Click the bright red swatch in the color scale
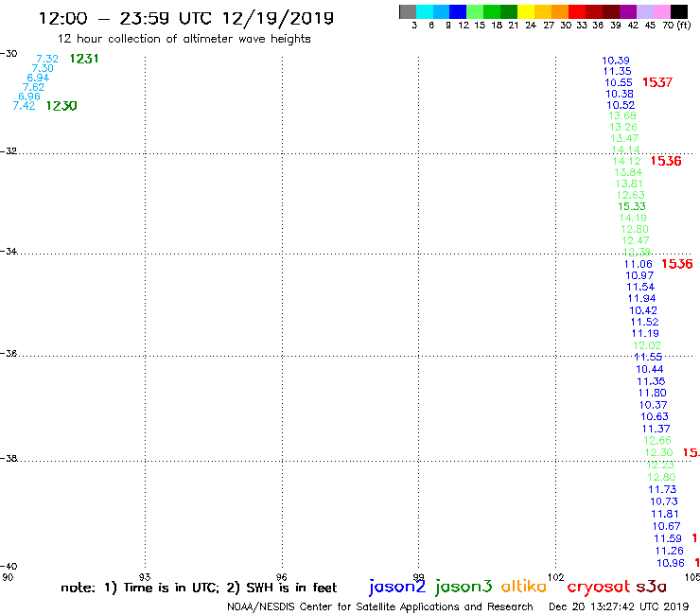This screenshot has width=700, height=615. [577, 11]
